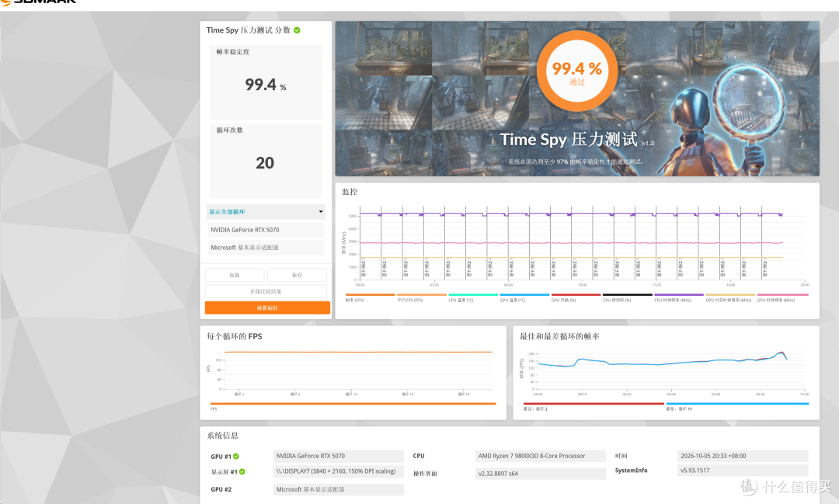Image resolution: width=839 pixels, height=504 pixels.
Task: Click the \\.\DISPLAY7 3840 × 2160 display value
Action: point(338,471)
